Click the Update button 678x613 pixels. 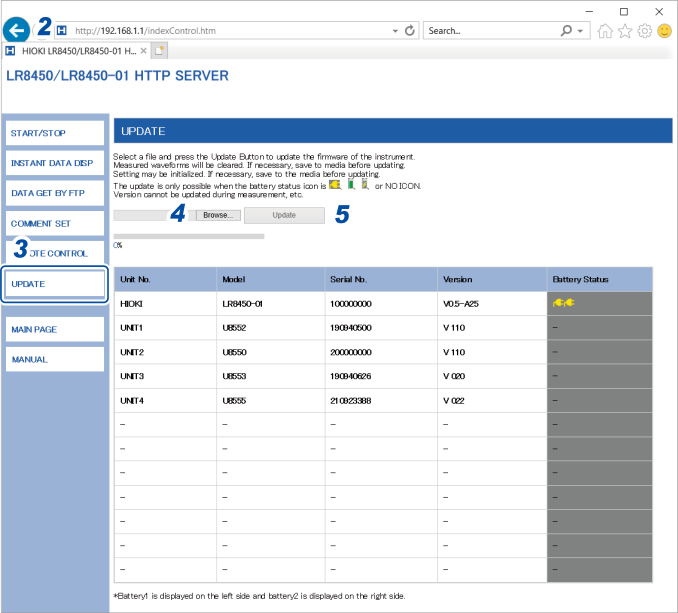(x=284, y=215)
